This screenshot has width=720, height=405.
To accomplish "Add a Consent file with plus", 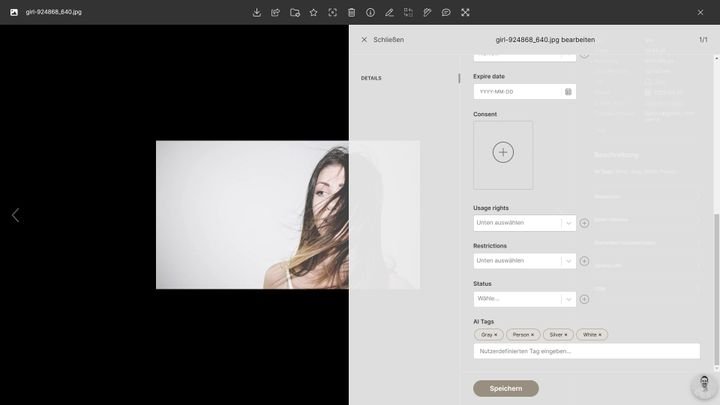I will [503, 152].
